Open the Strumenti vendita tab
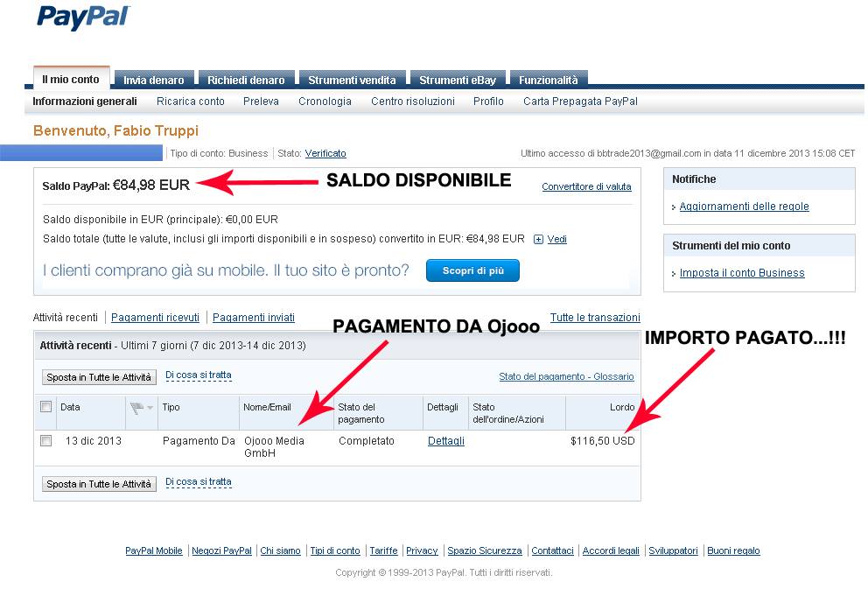Image resolution: width=868 pixels, height=589 pixels. 352,81
